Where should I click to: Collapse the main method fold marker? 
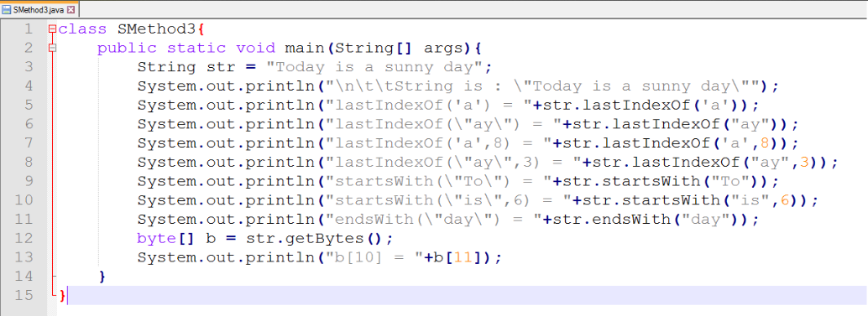click(52, 48)
